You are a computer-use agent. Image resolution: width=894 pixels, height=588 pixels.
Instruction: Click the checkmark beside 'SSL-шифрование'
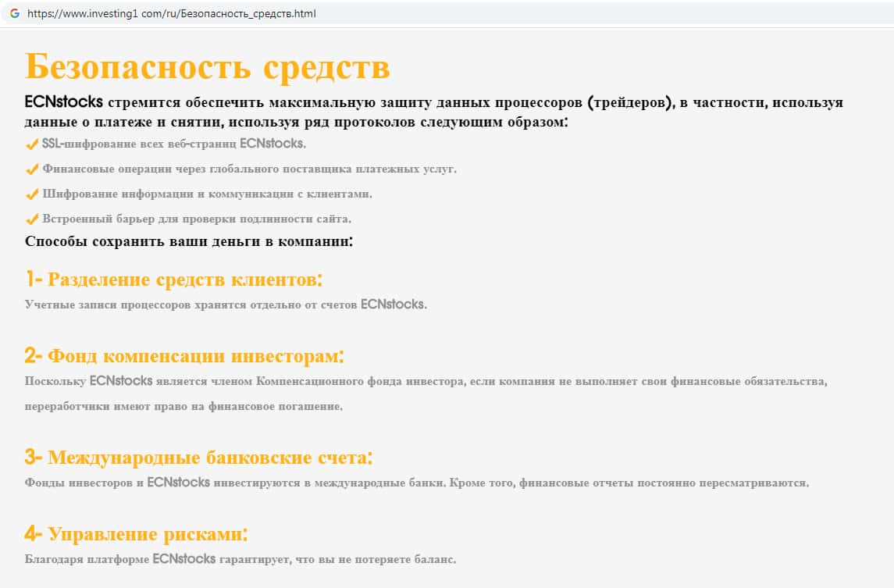pos(32,144)
